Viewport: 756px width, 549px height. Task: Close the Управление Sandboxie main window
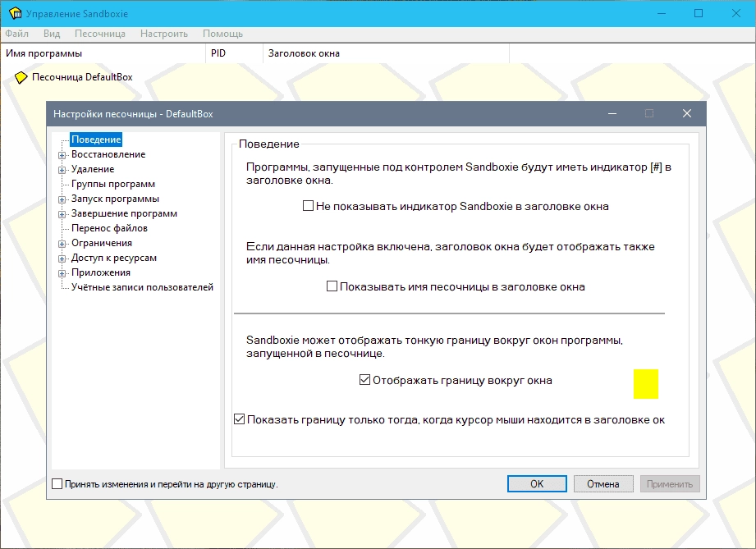click(735, 13)
